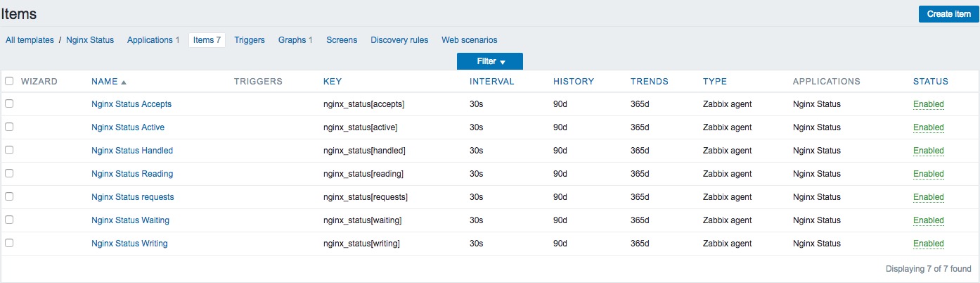Open the Nginx Status Reading item
The height and width of the screenshot is (283, 980).
click(132, 174)
